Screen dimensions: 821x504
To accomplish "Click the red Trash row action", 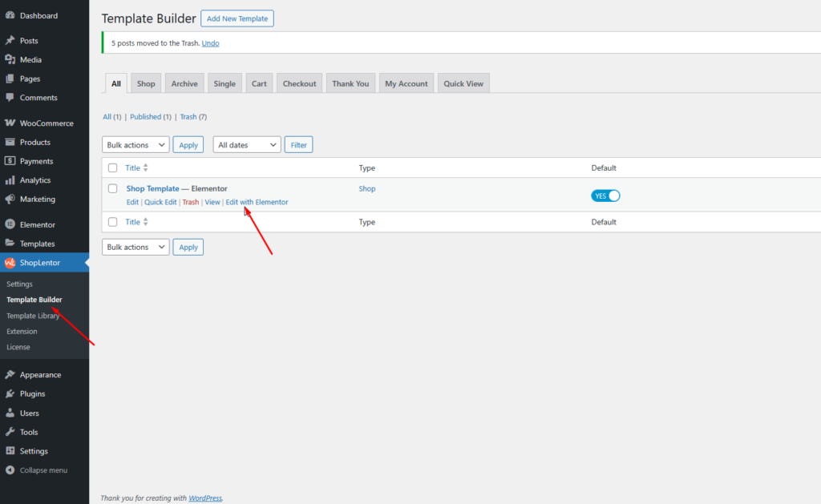I will 191,202.
